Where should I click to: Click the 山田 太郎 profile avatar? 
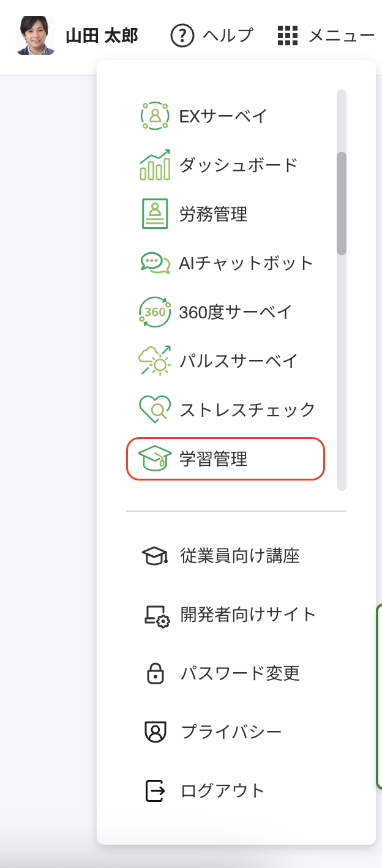(36, 36)
